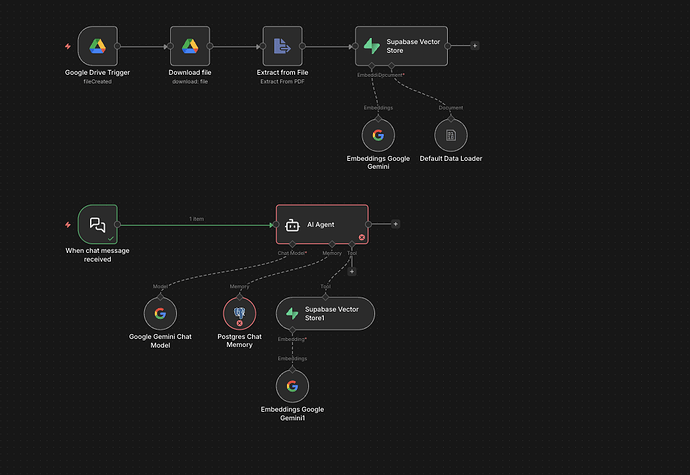
Task: Click the 'Google Gemini Chat Model' label
Action: [160, 341]
